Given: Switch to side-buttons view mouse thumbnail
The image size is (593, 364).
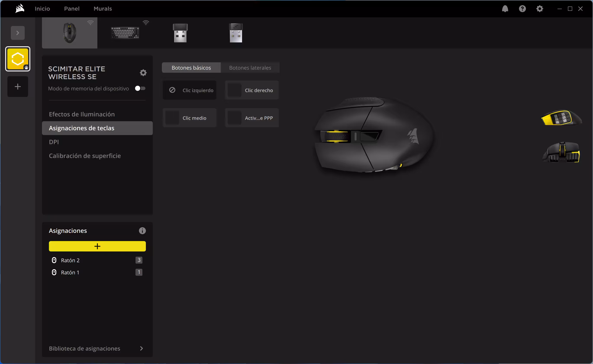Looking at the screenshot, I should click(x=561, y=118).
